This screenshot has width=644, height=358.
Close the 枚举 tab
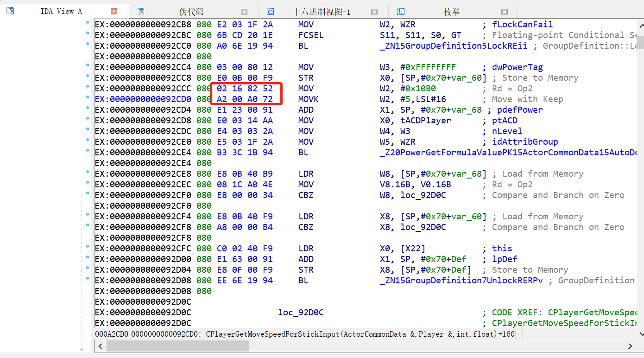505,12
